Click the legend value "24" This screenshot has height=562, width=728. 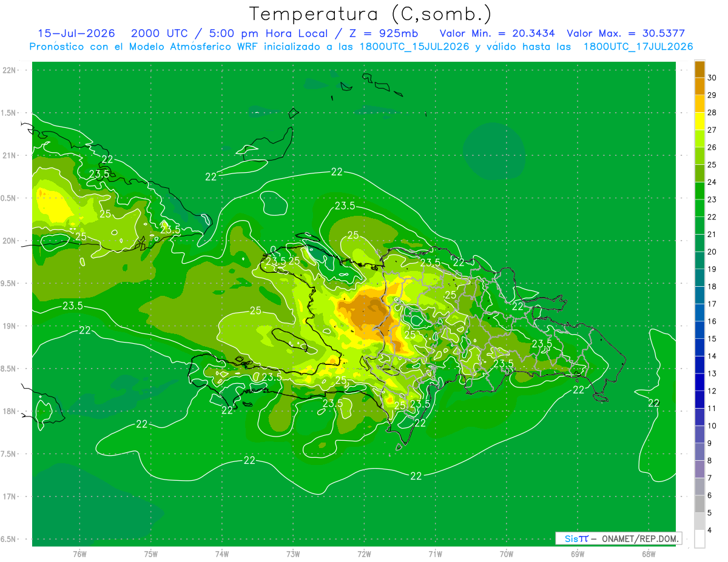[x=712, y=182]
